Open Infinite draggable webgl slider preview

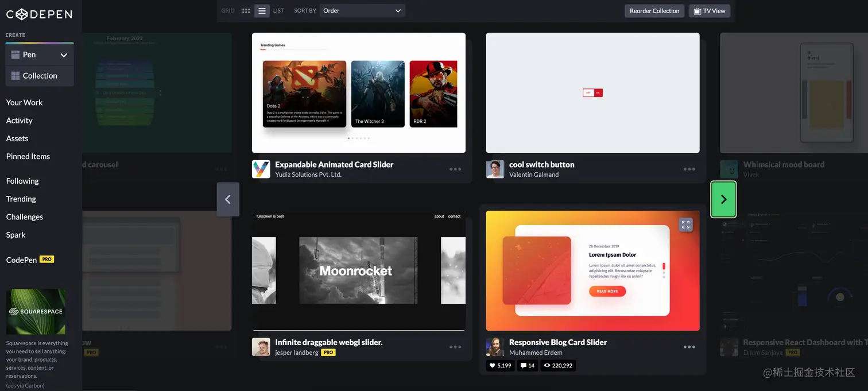click(x=359, y=270)
